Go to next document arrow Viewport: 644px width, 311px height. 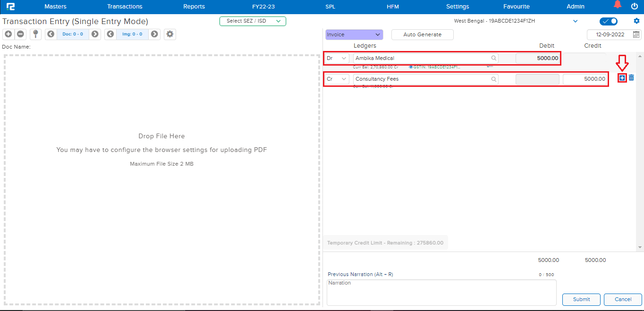[x=95, y=34]
